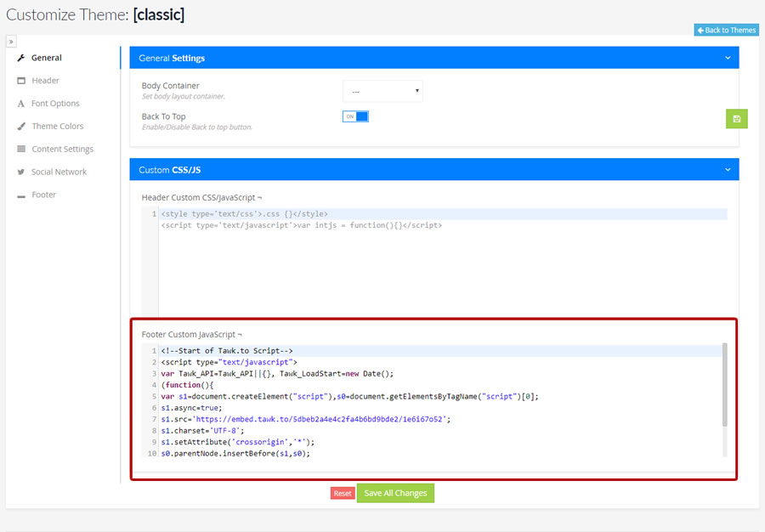This screenshot has width=765, height=532.
Task: Click the Footer Custom JavaScript label
Action: point(191,335)
